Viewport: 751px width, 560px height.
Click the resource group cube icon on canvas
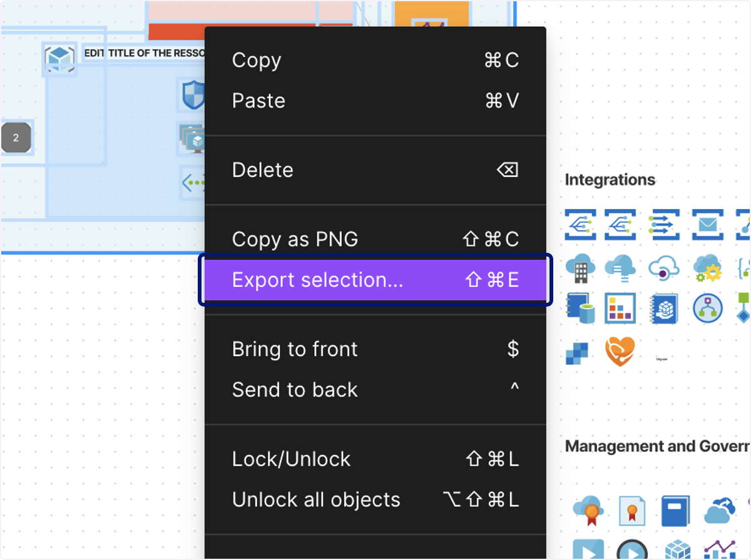point(59,58)
